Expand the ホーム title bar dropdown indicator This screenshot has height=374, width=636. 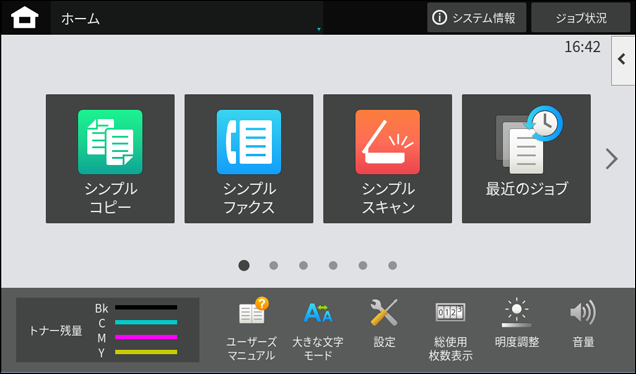pos(319,29)
